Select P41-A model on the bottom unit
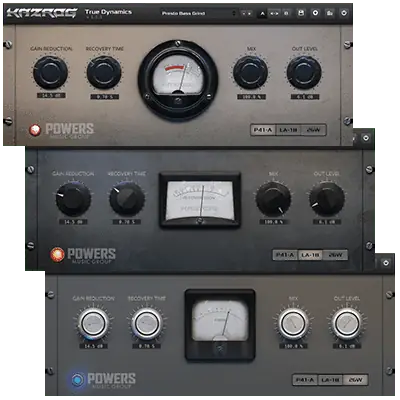400x400 pixels. click(x=305, y=380)
